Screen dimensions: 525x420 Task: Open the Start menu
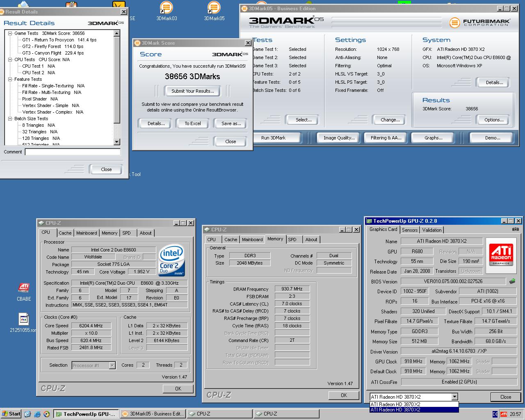coord(11,414)
